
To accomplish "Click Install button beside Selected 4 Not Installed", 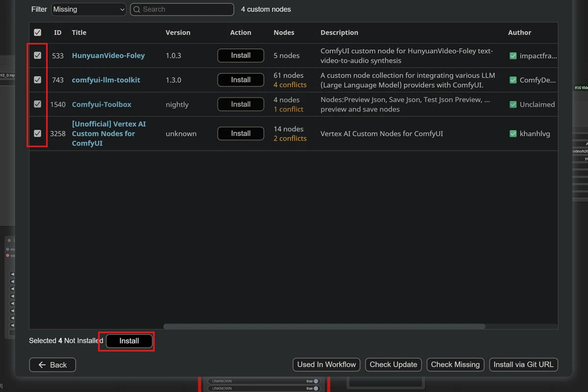I will pyautogui.click(x=129, y=341).
